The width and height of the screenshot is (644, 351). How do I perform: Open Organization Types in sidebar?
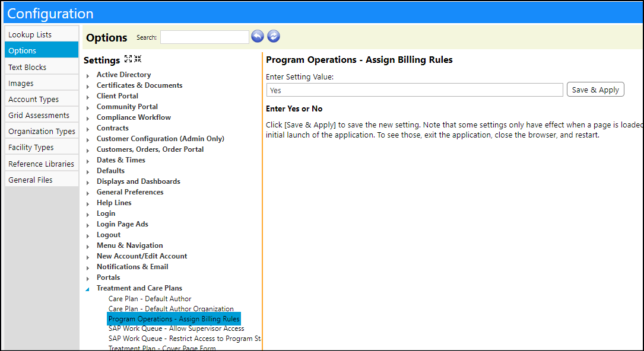[42, 131]
